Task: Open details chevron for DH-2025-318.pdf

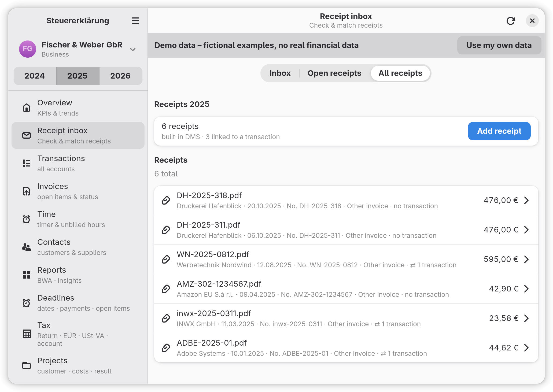Action: (x=526, y=200)
